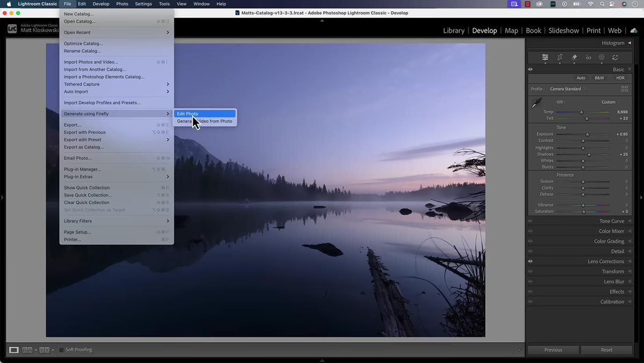Viewport: 644px width, 363px height.
Task: Open Wi-Fi status menu
Action: click(590, 4)
